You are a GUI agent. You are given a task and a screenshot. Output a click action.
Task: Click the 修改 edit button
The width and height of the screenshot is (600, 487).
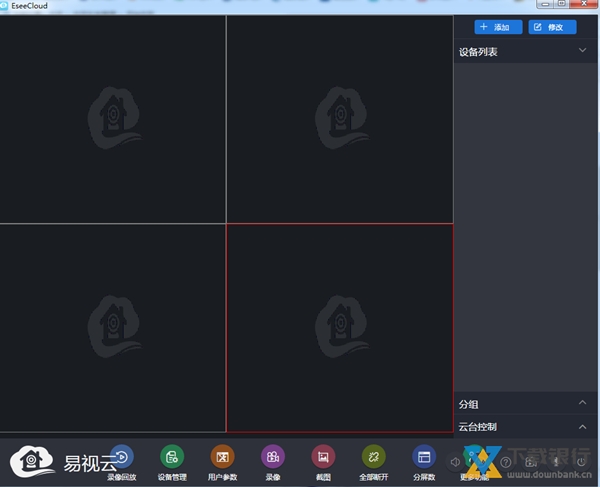click(x=553, y=27)
